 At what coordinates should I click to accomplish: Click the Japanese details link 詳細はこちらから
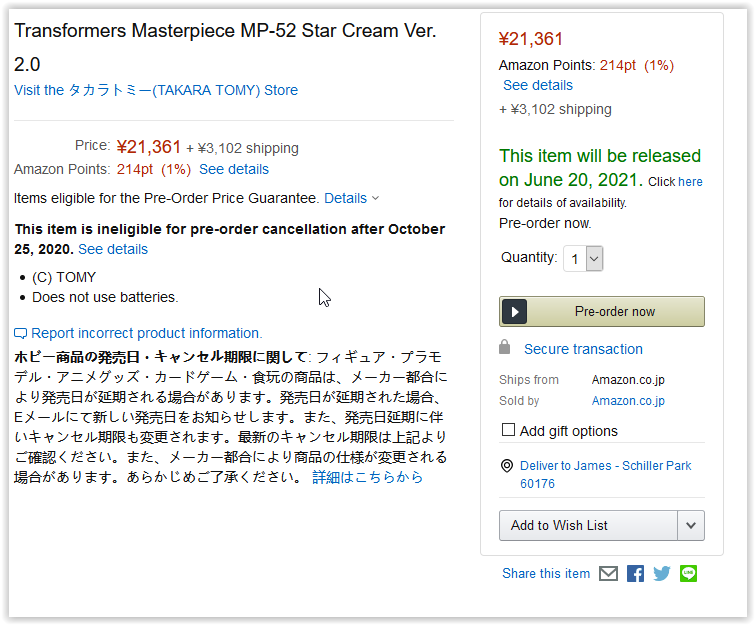[x=367, y=477]
